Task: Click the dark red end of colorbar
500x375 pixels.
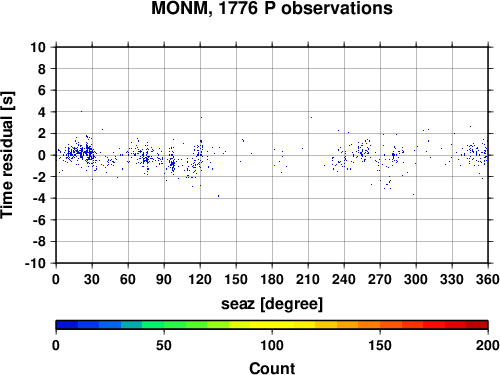Action: 477,325
